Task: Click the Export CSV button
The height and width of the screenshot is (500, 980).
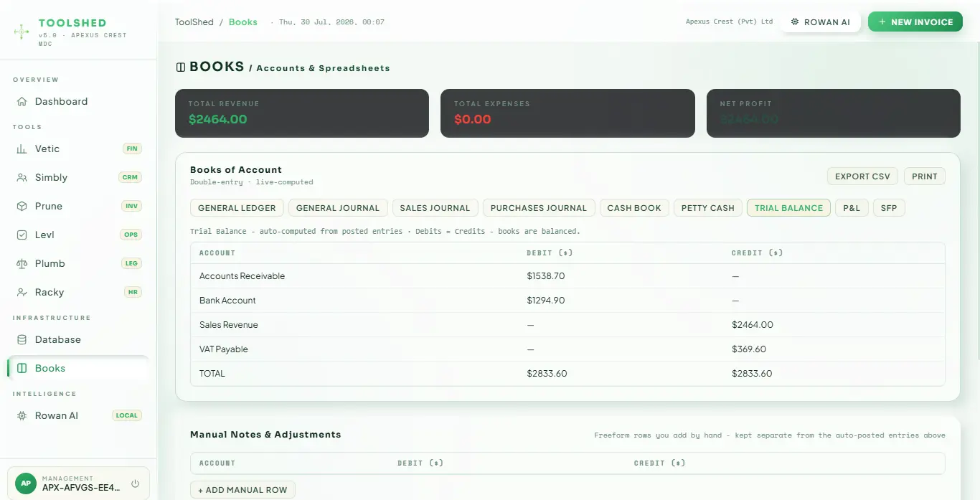Action: [862, 176]
